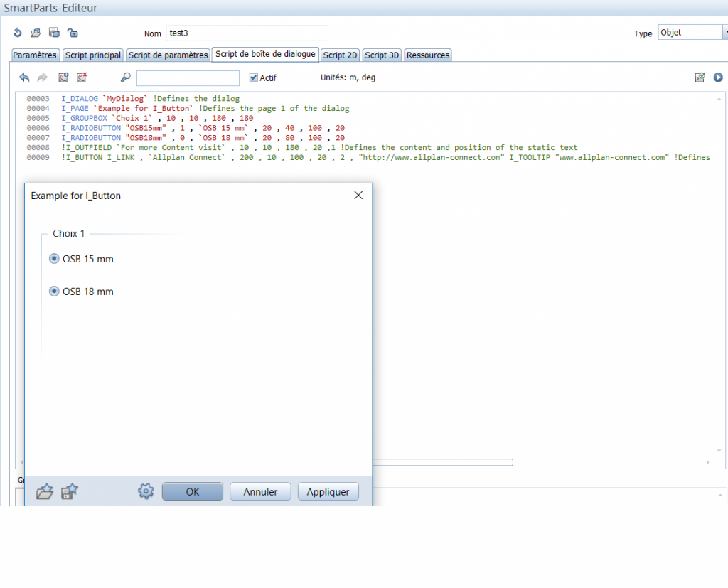Viewport: 728px width, 588px height.
Task: Select the Script de boîte de dialogue tab
Action: 265,54
